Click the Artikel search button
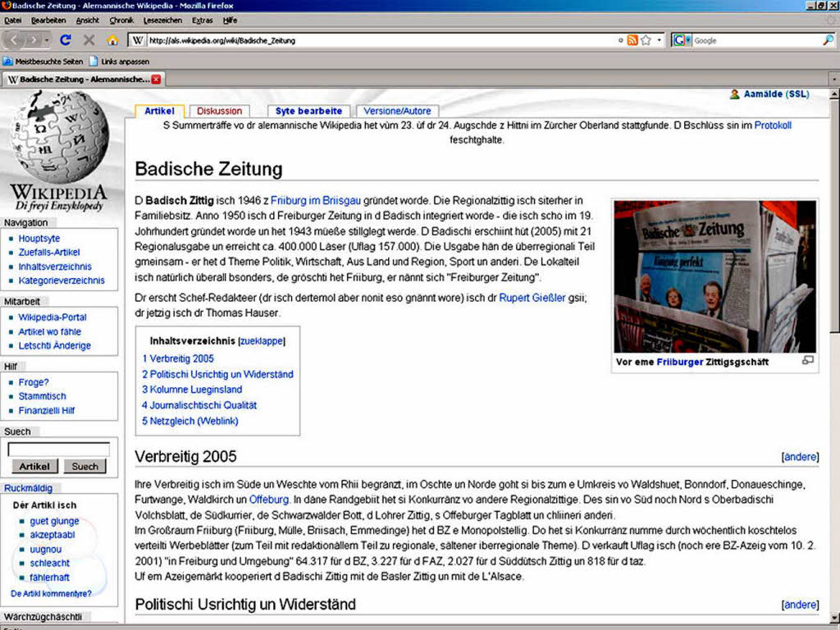 pos(34,467)
